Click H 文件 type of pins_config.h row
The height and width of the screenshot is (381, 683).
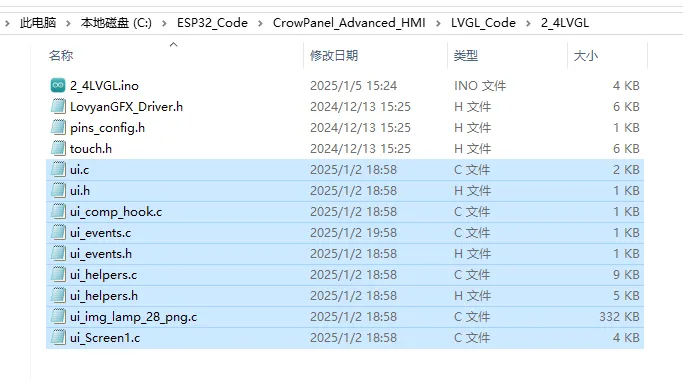[472, 128]
